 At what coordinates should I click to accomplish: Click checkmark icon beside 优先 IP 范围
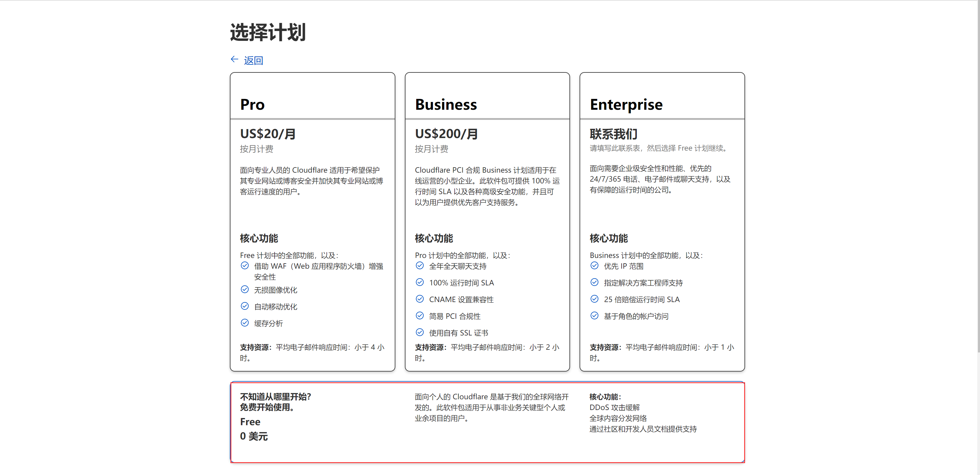coord(594,266)
